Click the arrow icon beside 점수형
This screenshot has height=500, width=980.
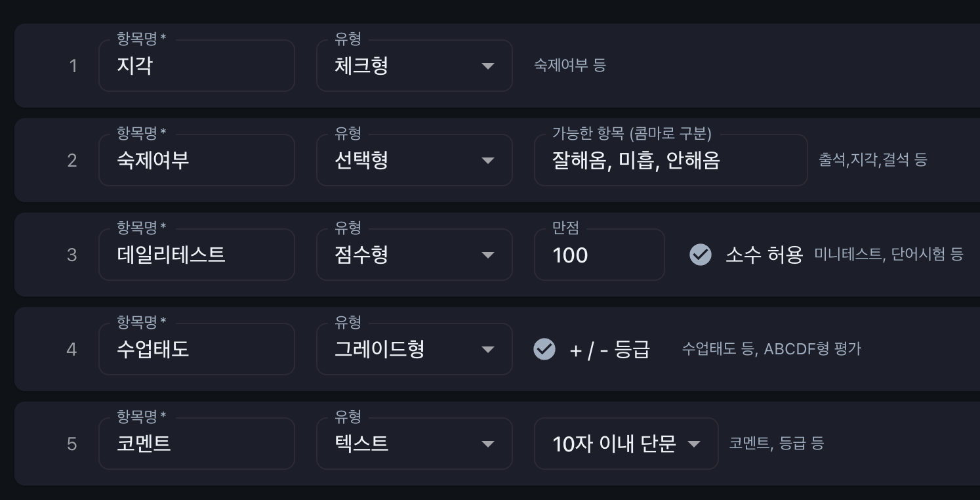(487, 255)
